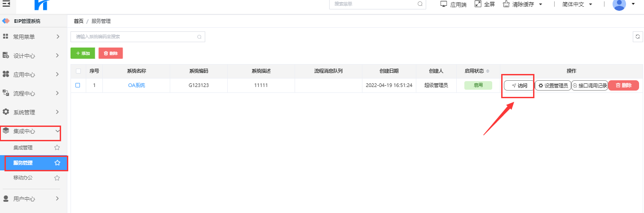Click the green 添加 button
Screen dimensions: 644x213
click(83, 53)
